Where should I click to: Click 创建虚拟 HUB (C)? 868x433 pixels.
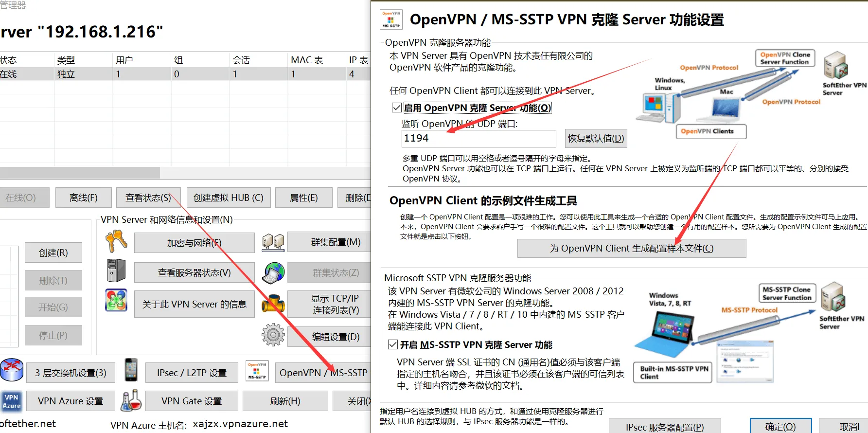(x=228, y=198)
